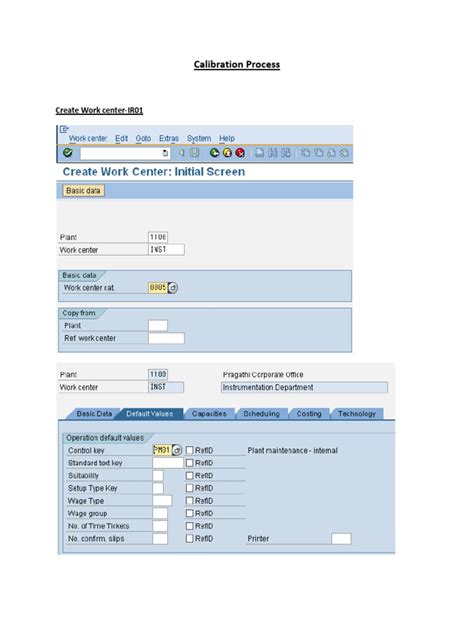Click the Plant field in initial screen
Image resolution: width=474 pixels, height=632 pixels.
coord(158,237)
